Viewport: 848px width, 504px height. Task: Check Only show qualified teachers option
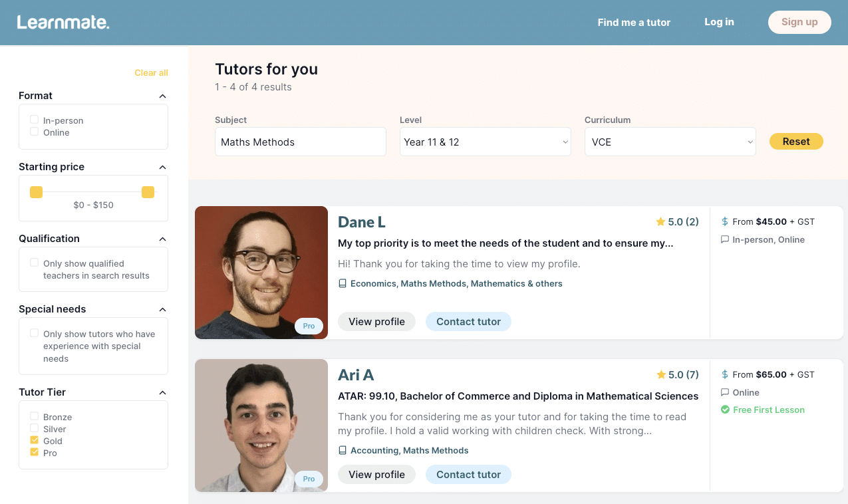click(x=34, y=263)
